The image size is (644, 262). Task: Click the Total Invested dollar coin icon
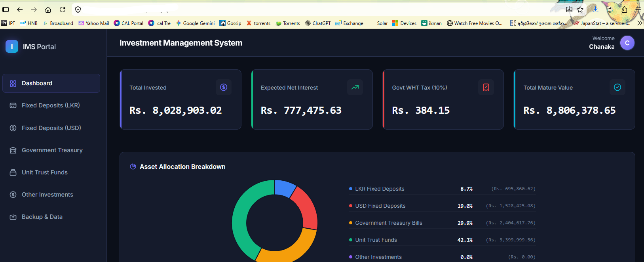(x=224, y=87)
